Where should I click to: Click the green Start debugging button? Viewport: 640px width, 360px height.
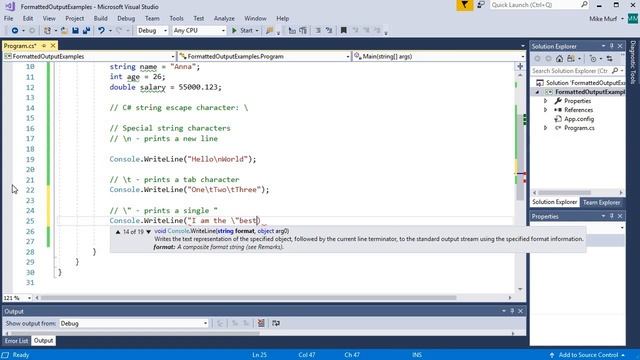pos(242,31)
